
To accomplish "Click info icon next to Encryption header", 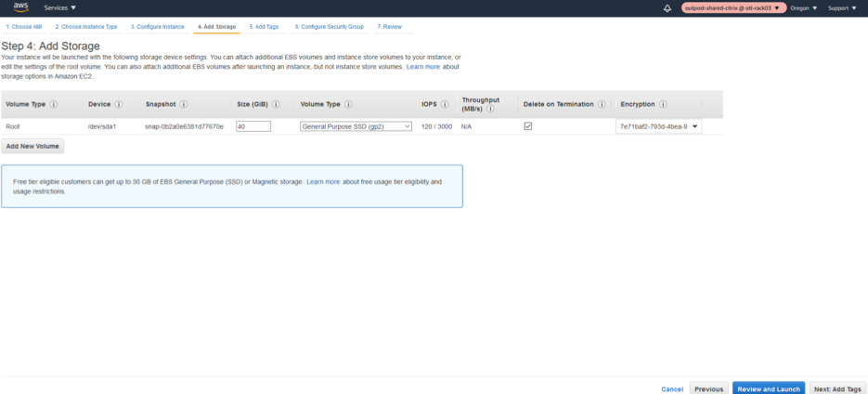I will click(x=663, y=104).
